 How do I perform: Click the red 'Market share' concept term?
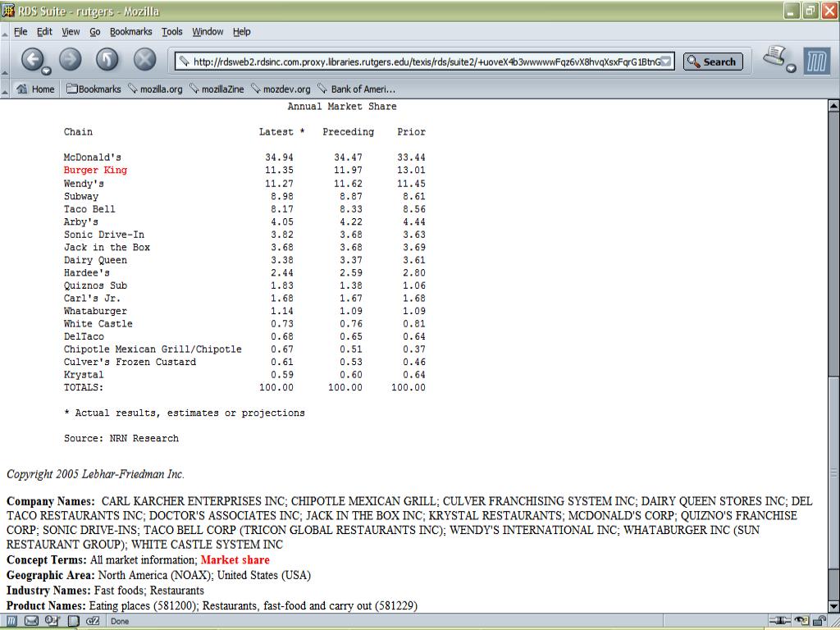[x=235, y=559]
